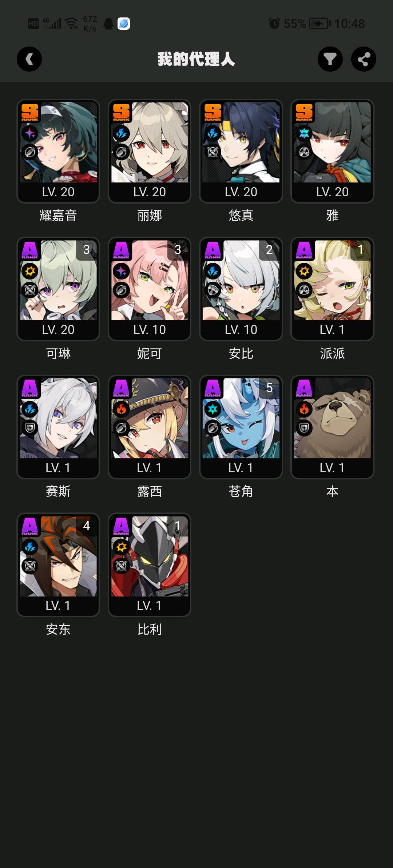Click the ice element icon on 苍角
393x868 pixels.
click(213, 409)
